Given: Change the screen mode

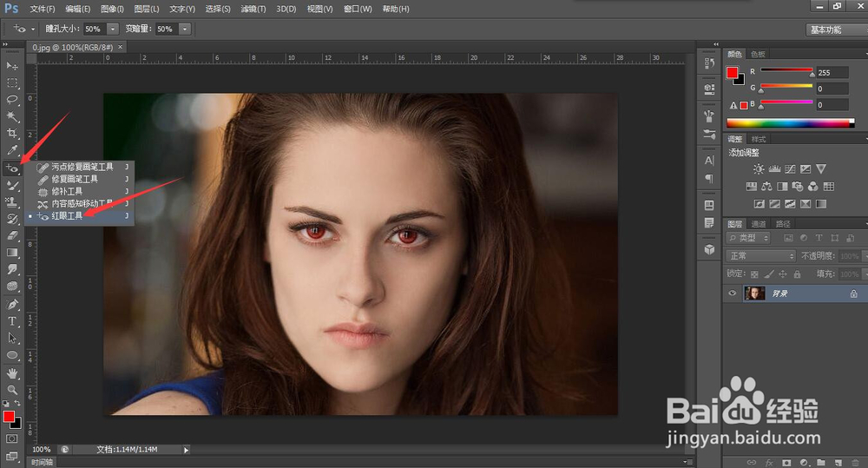Looking at the screenshot, I should click(11, 456).
